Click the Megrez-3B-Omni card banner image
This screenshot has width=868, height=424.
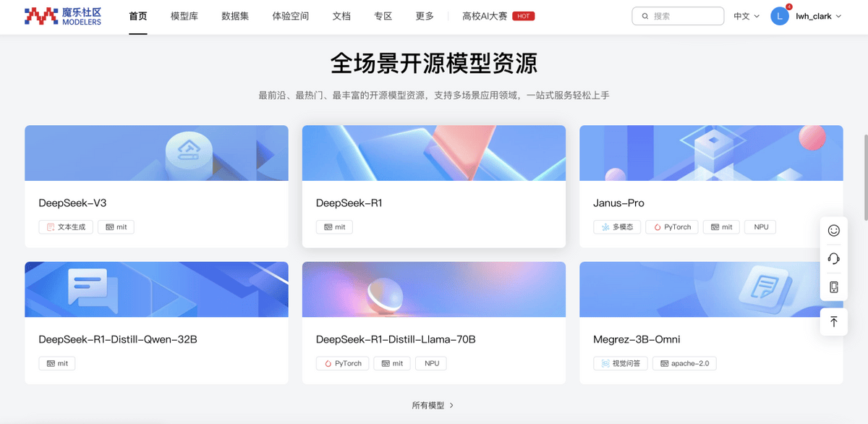point(711,289)
